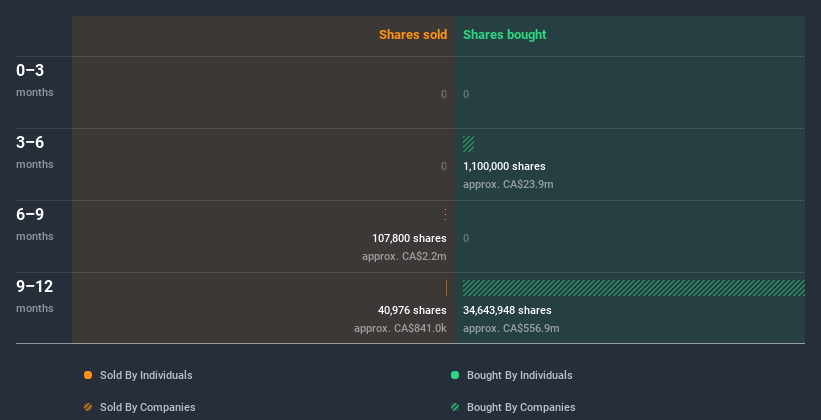Click the 9–12 months row label
The image size is (821, 420).
point(35,296)
